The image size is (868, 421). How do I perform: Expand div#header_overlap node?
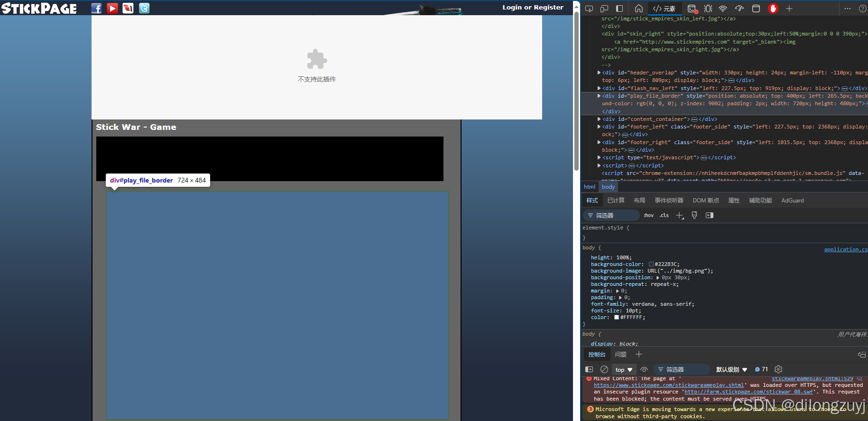(x=599, y=73)
